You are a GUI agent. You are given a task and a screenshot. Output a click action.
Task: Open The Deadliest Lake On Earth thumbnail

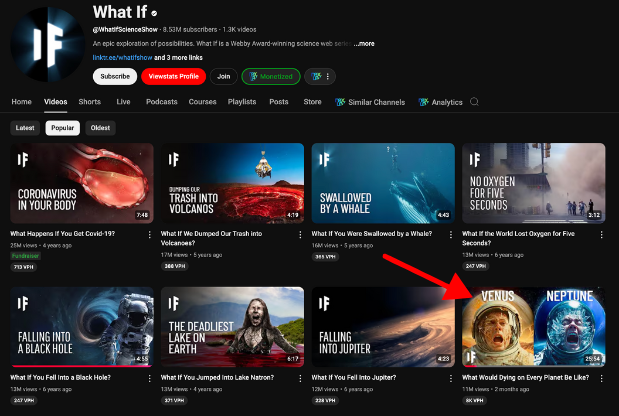point(233,327)
